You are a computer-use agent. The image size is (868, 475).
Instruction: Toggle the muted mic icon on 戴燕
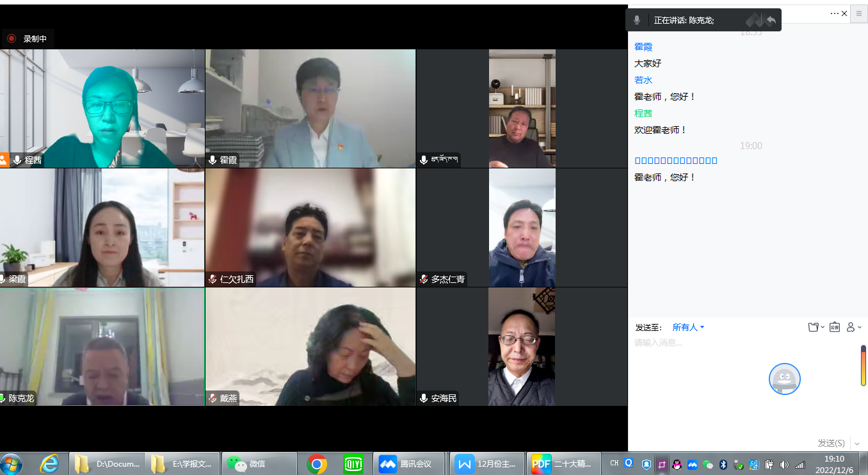[213, 398]
